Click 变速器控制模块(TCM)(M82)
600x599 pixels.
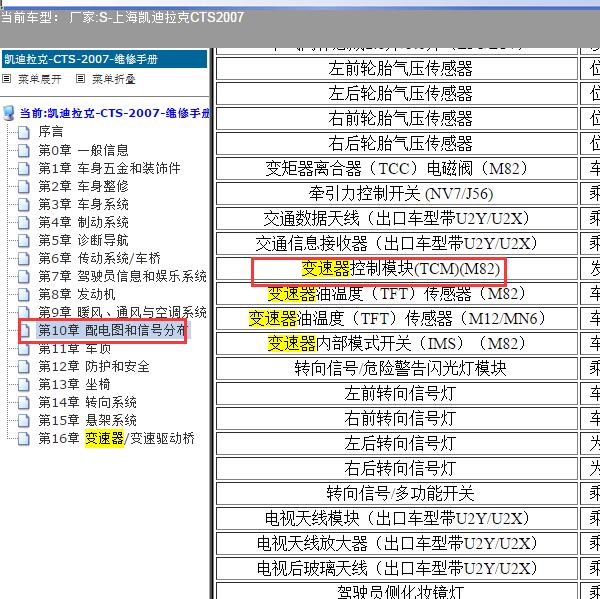point(397,269)
